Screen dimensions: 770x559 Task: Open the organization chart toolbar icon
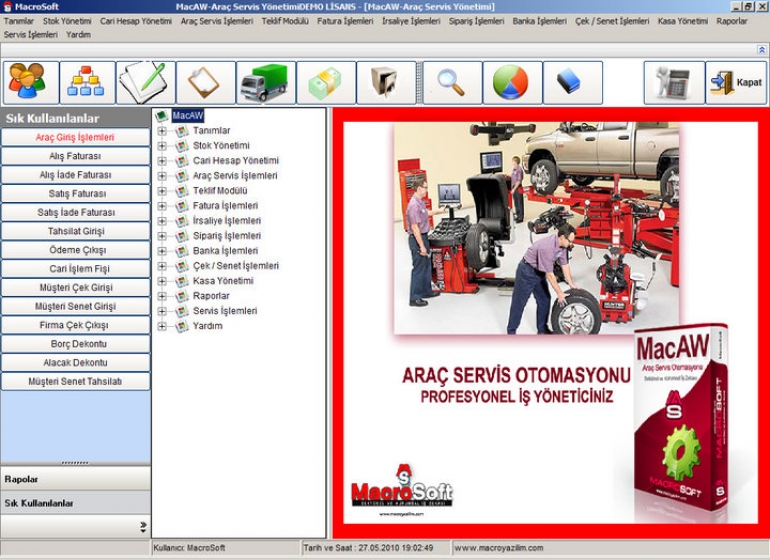[87, 82]
